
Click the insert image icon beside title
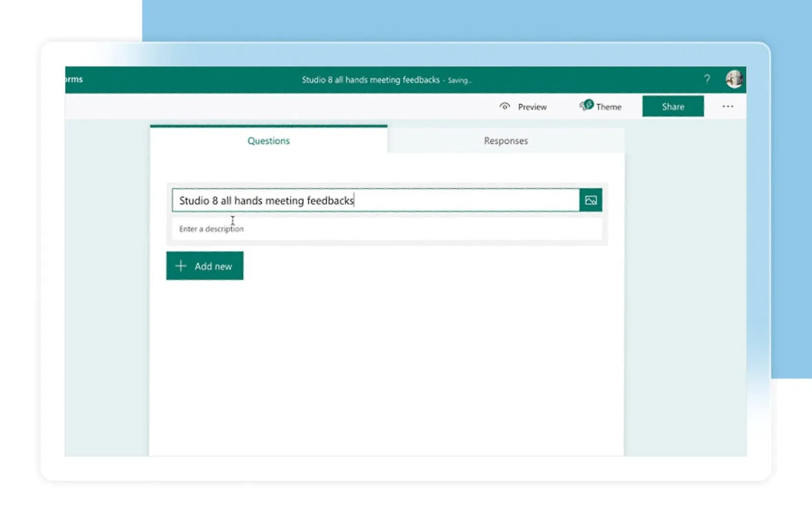click(591, 201)
